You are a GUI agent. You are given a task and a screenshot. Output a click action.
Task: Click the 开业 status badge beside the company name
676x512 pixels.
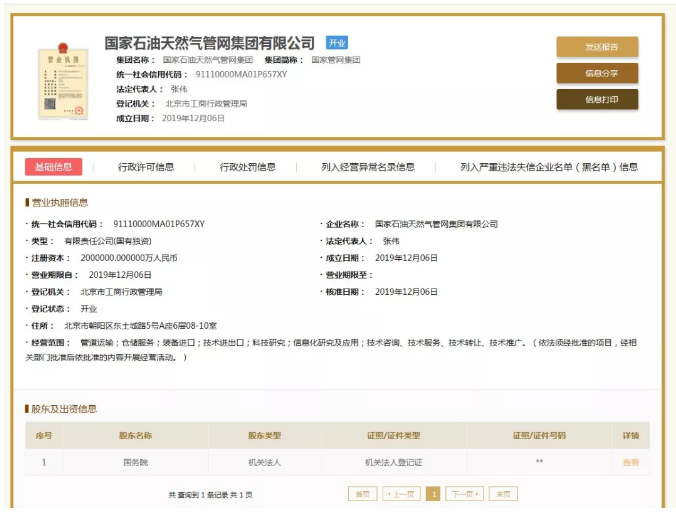pos(337,43)
